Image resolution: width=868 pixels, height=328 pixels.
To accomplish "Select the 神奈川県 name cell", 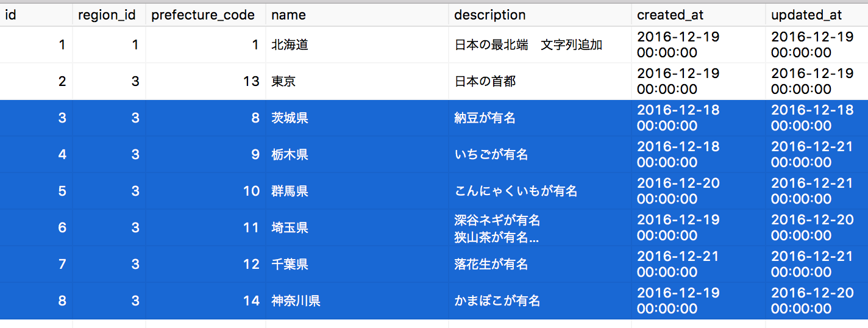I will point(357,301).
